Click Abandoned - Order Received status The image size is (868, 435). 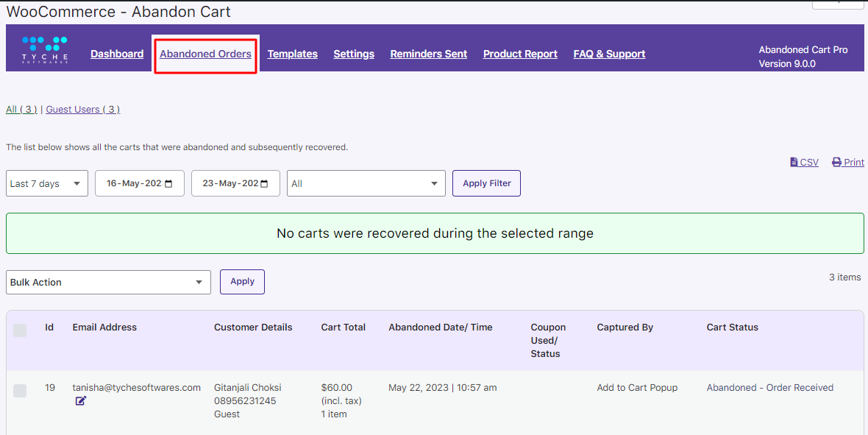[x=770, y=387]
